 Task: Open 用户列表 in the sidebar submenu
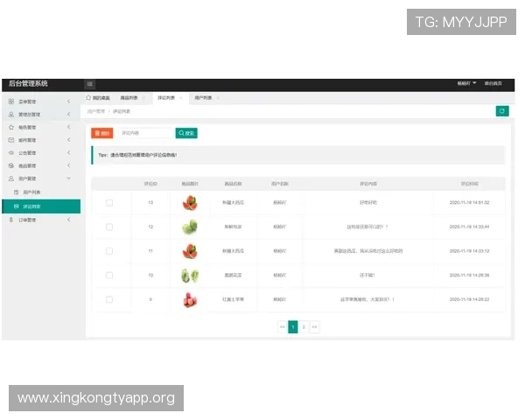[32, 192]
